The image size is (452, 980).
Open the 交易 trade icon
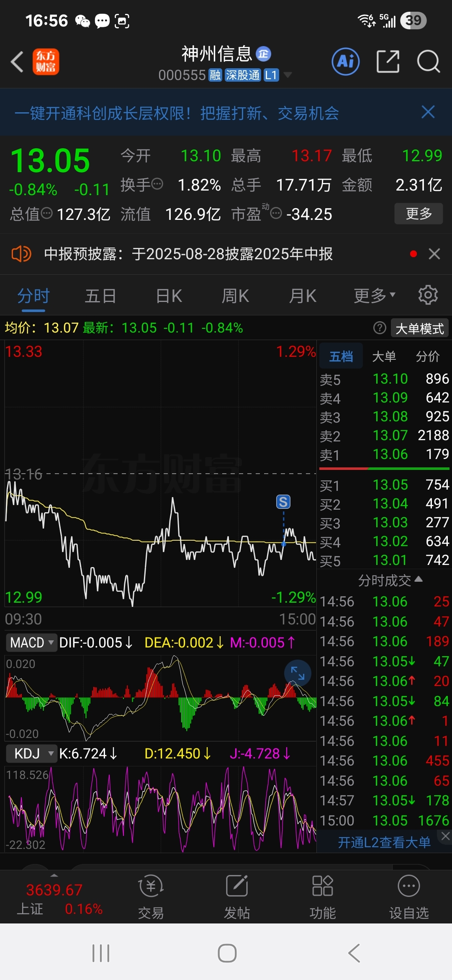[151, 897]
